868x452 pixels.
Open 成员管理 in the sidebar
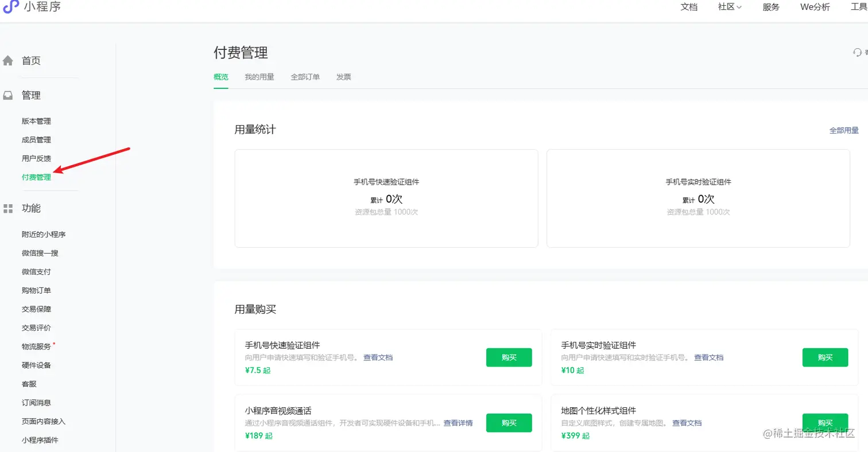coord(36,140)
